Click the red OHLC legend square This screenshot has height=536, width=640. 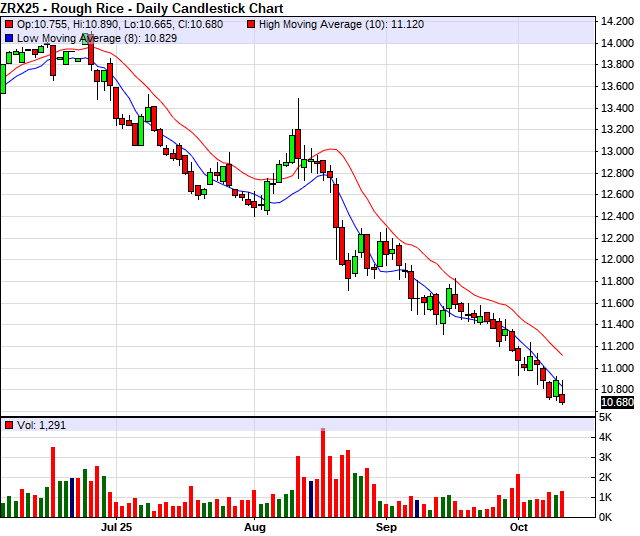point(9,22)
